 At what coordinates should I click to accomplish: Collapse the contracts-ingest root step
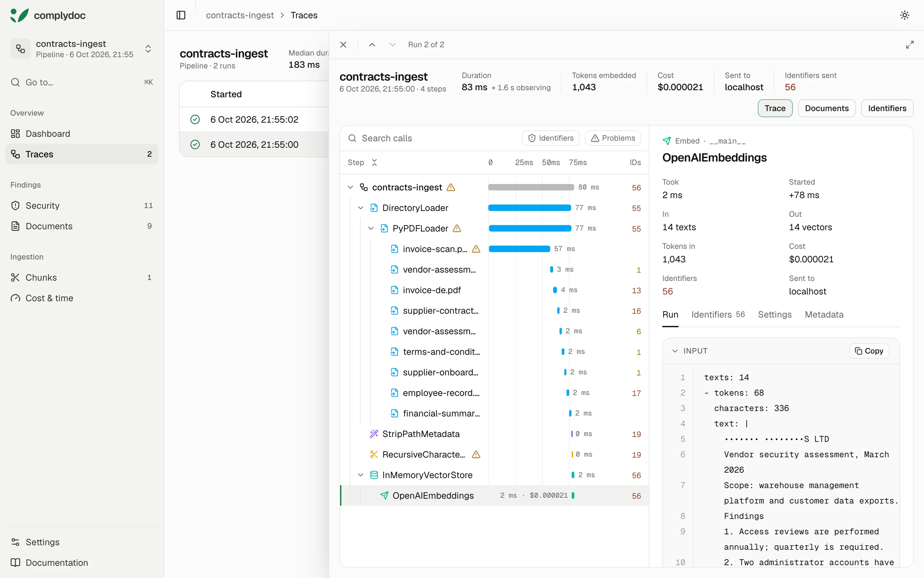coord(350,187)
